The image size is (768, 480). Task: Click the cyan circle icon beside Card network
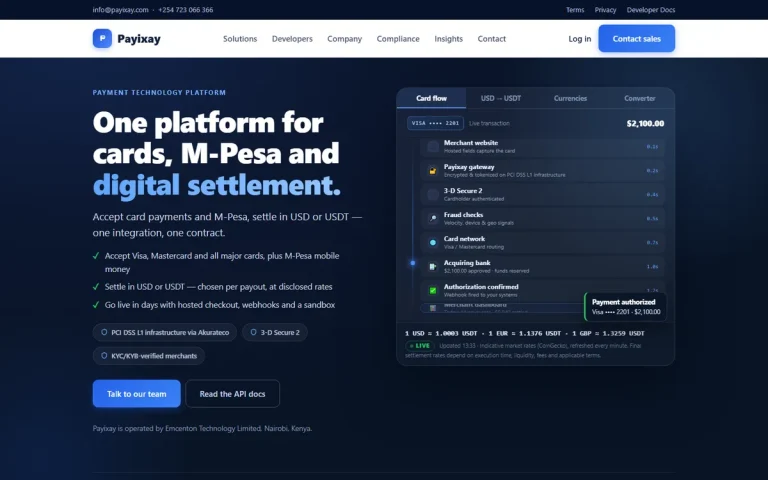pyautogui.click(x=432, y=242)
